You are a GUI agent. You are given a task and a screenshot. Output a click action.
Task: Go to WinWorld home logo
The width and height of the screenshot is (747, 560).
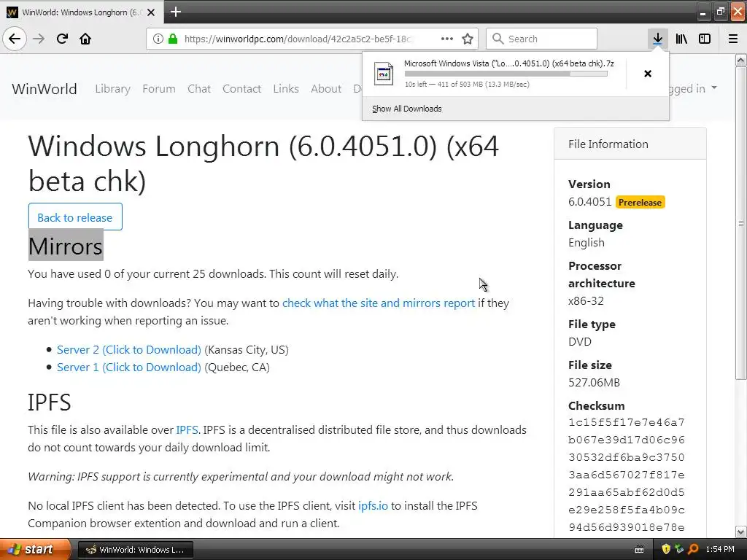click(44, 88)
